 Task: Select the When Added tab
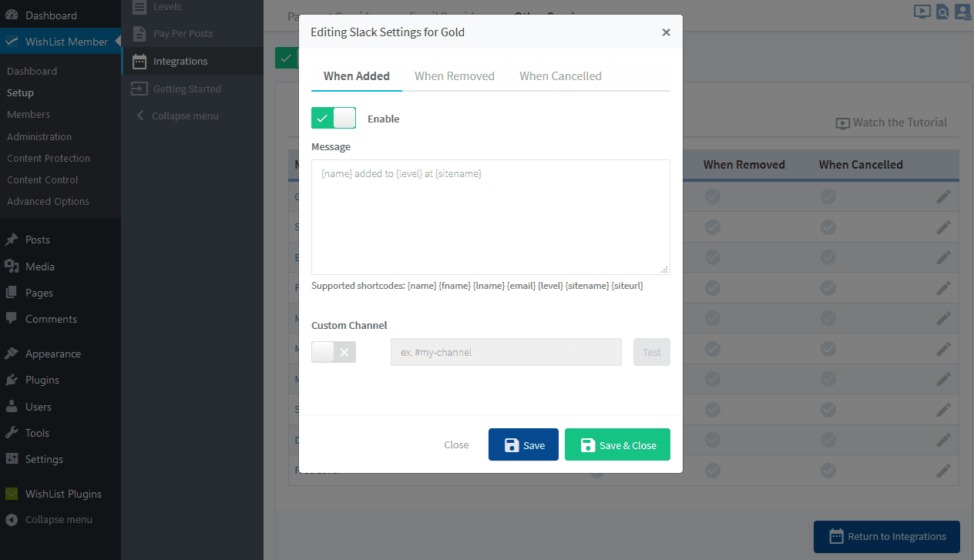(357, 75)
